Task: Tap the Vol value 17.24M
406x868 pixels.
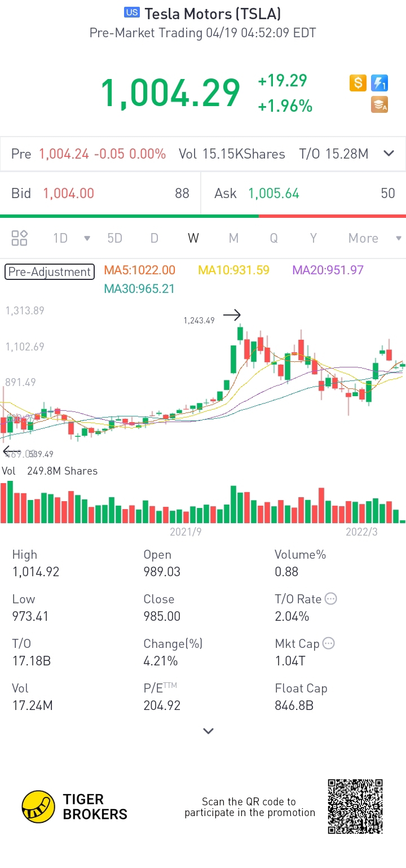Action: (33, 705)
